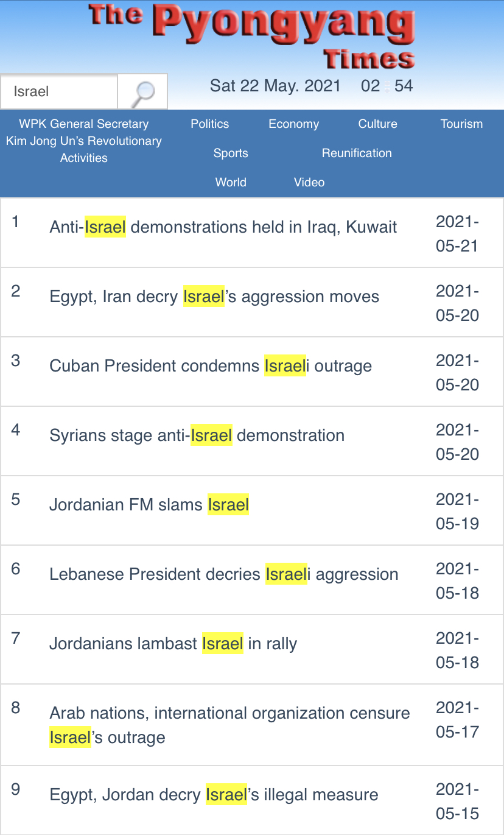Open Kim Jong Un's Revolutionary Activities section
This screenshot has height=835, width=504.
(84, 141)
